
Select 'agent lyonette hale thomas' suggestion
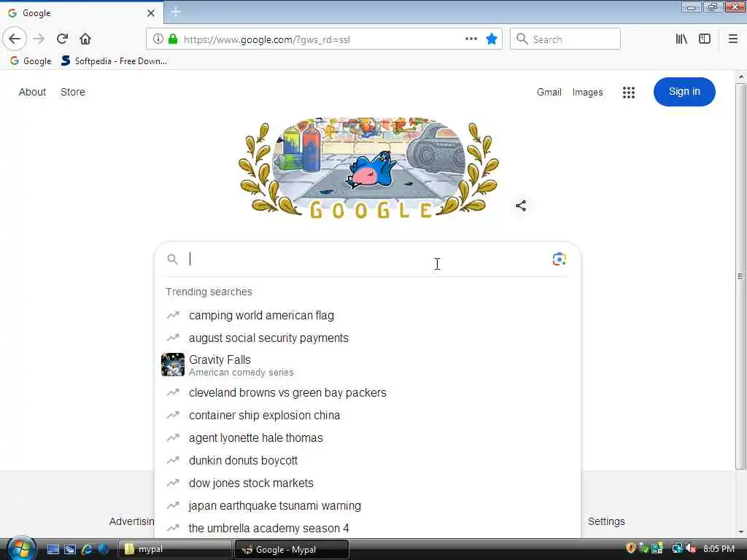(368, 438)
